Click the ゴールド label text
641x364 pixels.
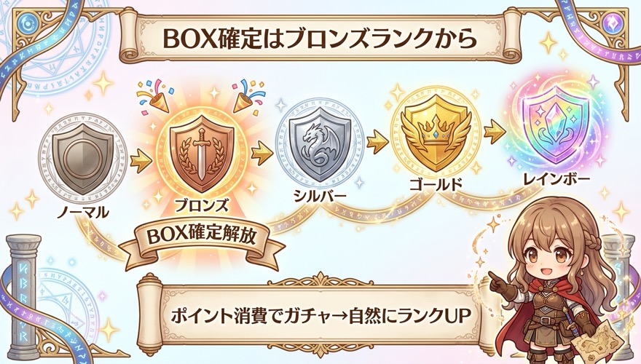pos(436,184)
